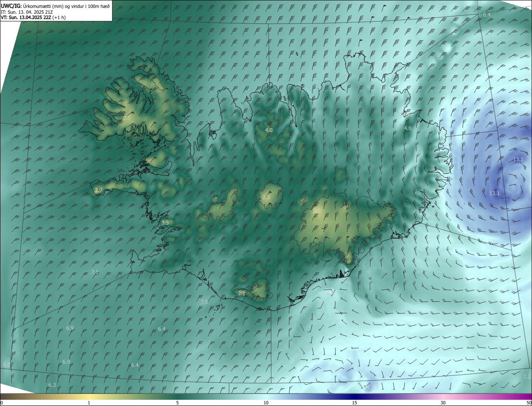Click the "30" tick label on the color scale
The image size is (532, 406).
443,403
